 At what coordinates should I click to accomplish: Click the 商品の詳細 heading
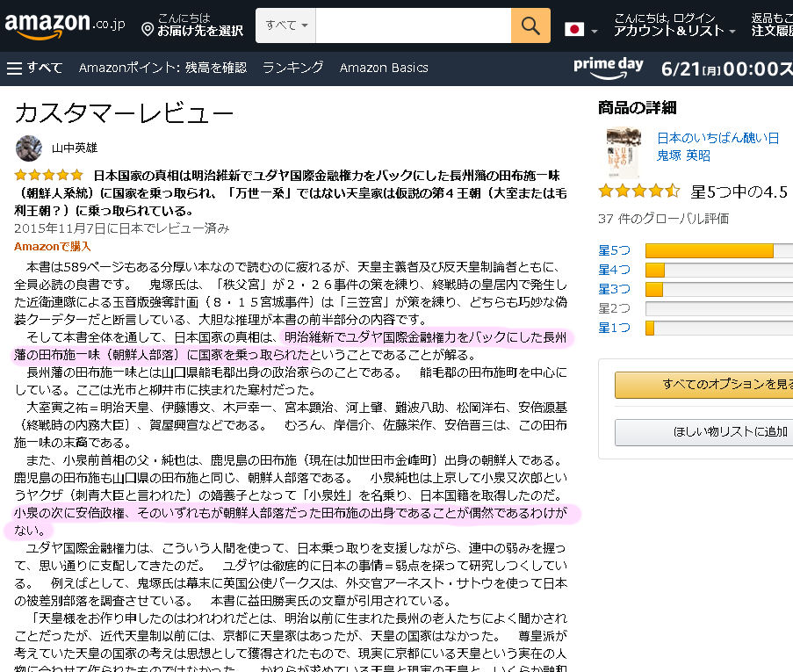pos(638,107)
